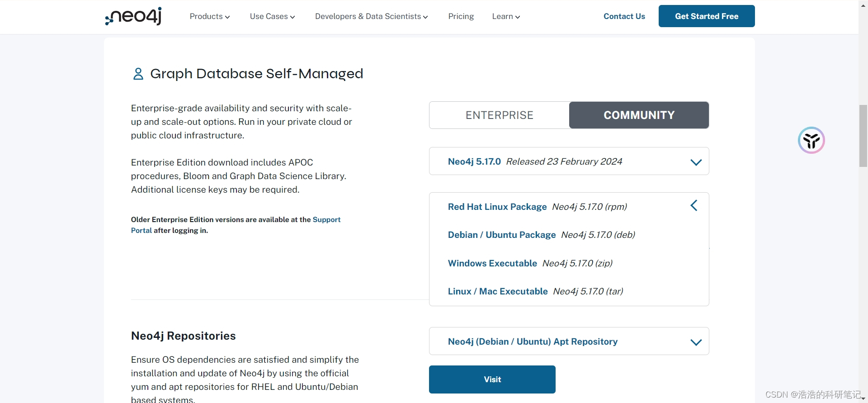This screenshot has width=868, height=403.
Task: Click the user icon beside Graph Database Self-Managed
Action: click(138, 74)
